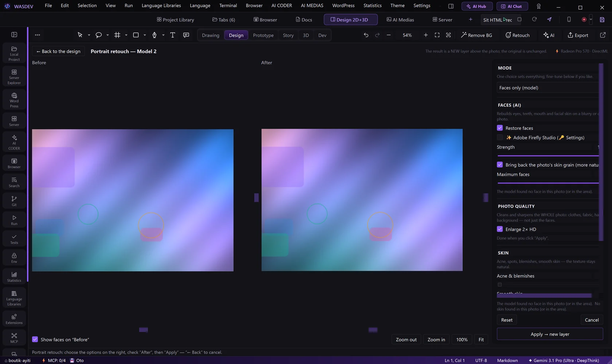The image size is (612, 364).
Task: Select the arrow pointer tool
Action: point(80,35)
